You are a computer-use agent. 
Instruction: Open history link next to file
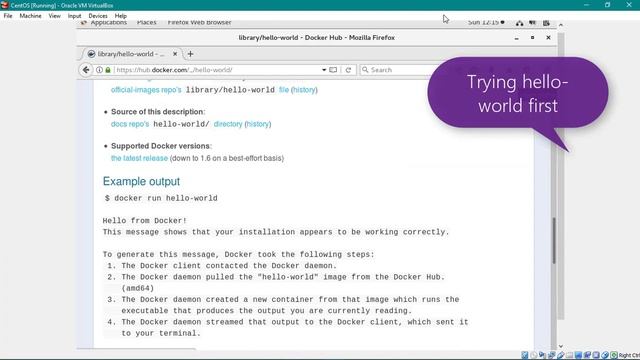coord(304,90)
